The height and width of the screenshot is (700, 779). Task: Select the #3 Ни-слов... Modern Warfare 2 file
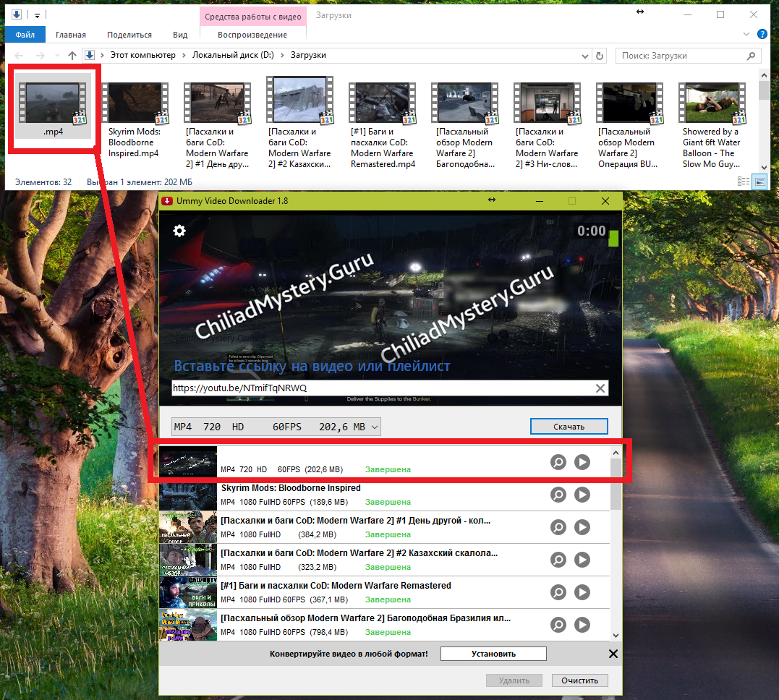point(547,125)
